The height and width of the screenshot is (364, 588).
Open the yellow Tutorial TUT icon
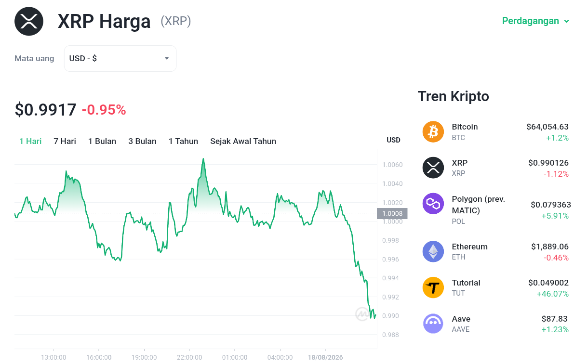click(x=433, y=287)
